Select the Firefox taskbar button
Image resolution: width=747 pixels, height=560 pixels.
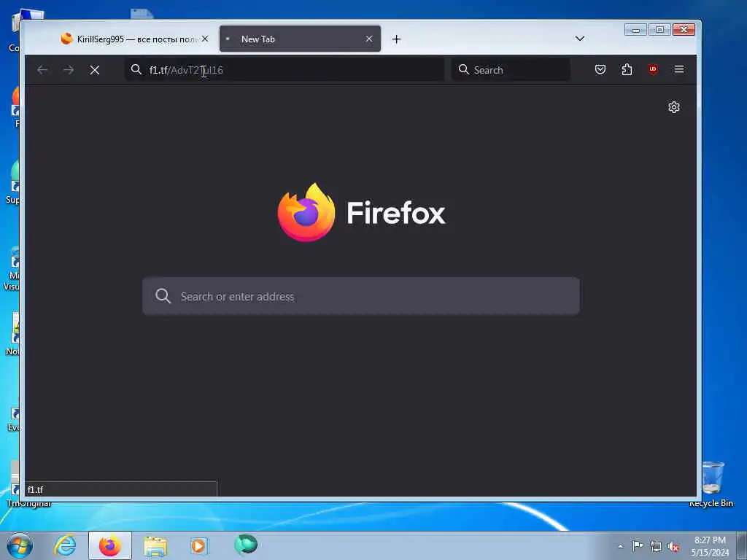110,545
